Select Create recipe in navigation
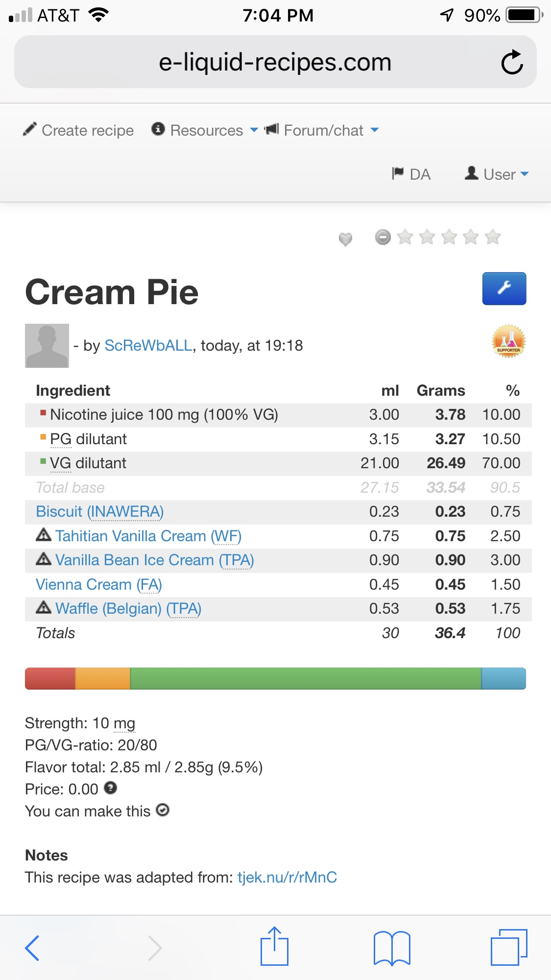The width and height of the screenshot is (551, 980). point(78,130)
